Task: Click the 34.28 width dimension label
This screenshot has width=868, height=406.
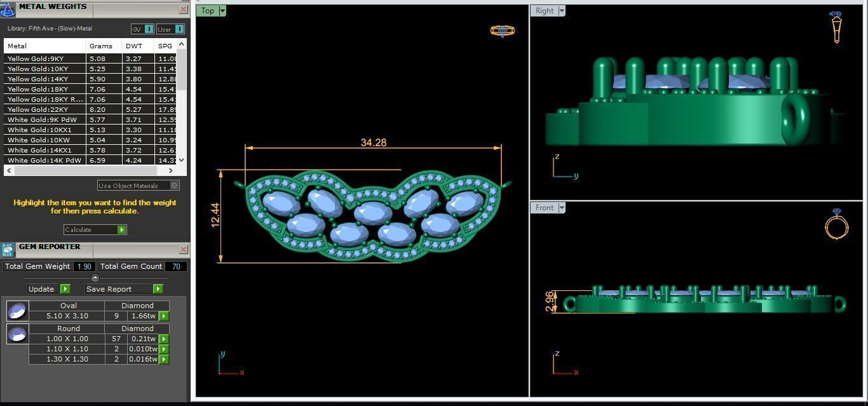Action: [x=374, y=142]
